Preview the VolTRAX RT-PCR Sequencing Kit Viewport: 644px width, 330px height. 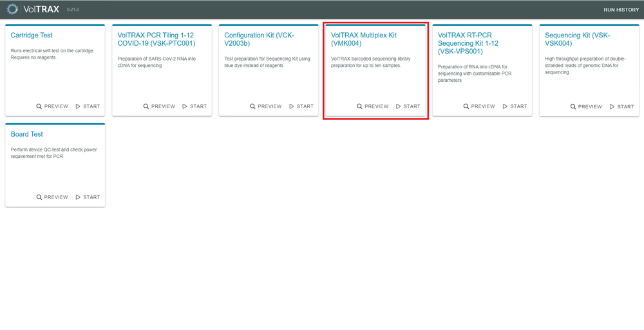pos(479,106)
